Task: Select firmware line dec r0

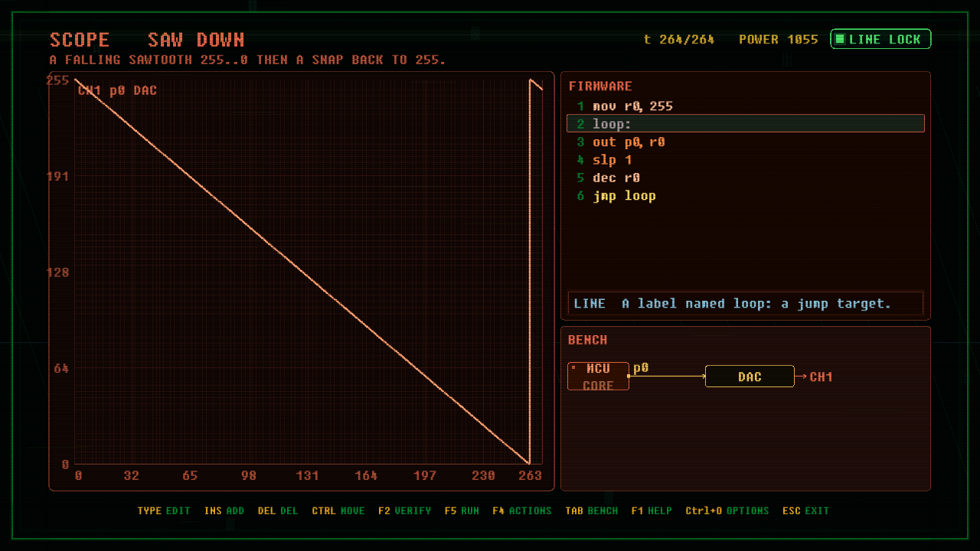Action: coord(745,178)
